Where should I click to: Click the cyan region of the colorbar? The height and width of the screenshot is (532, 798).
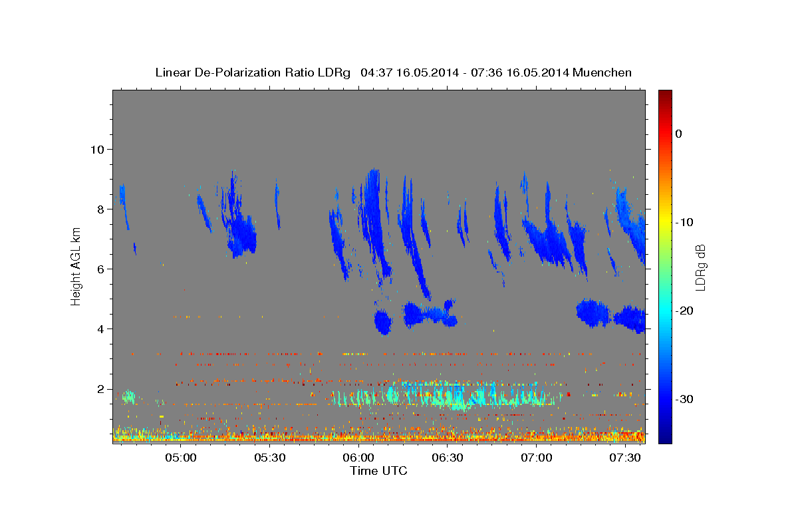665,311
